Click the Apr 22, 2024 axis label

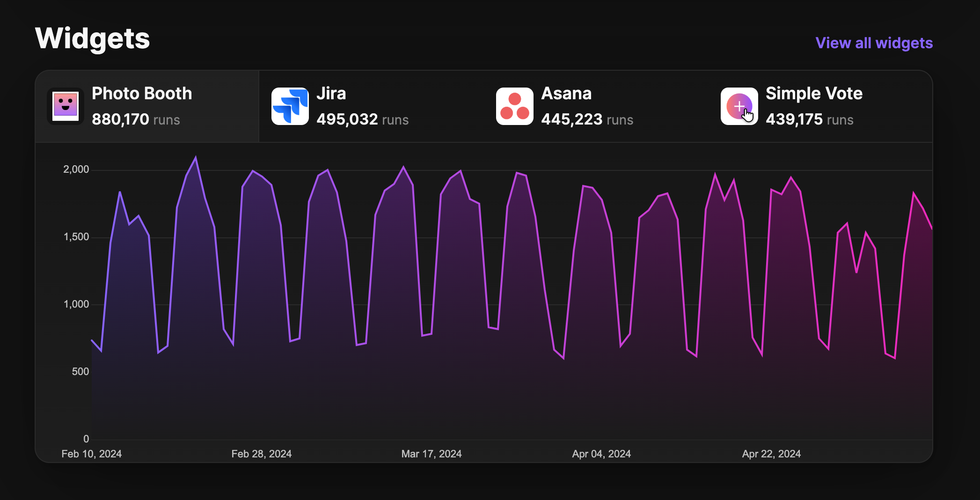[x=771, y=453]
